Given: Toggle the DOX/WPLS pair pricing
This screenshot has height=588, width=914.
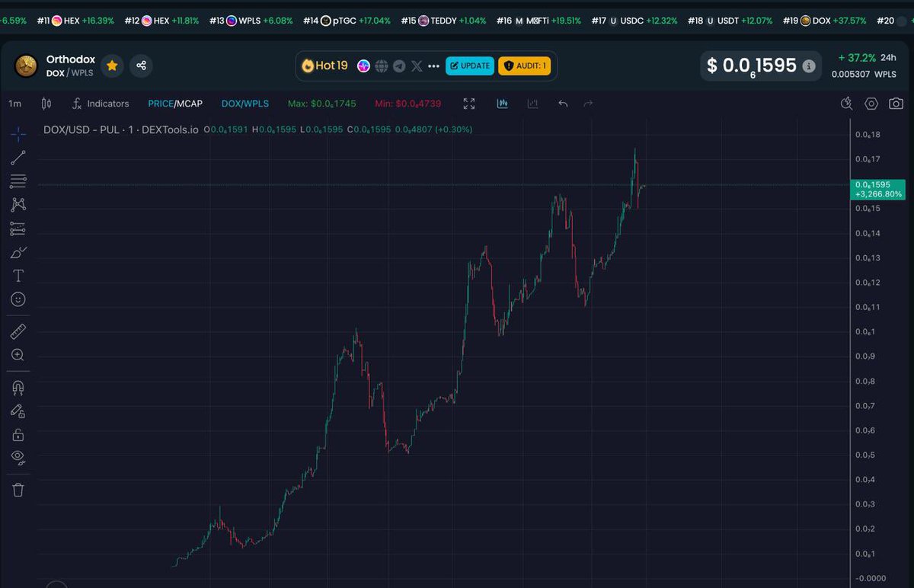Looking at the screenshot, I should pyautogui.click(x=246, y=104).
